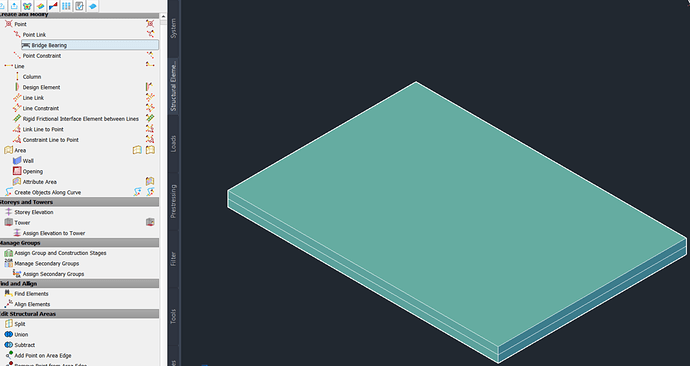
Task: Launch Align Elements
Action: click(x=32, y=304)
